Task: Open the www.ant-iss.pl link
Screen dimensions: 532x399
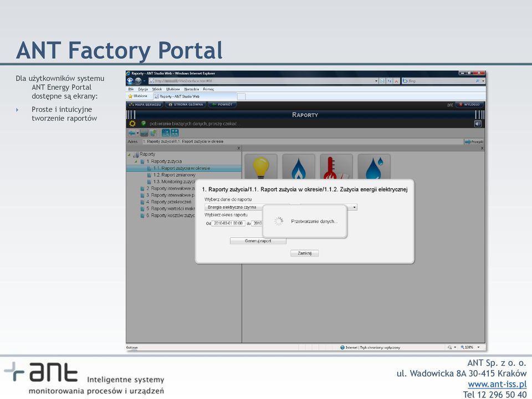Action: (x=497, y=384)
